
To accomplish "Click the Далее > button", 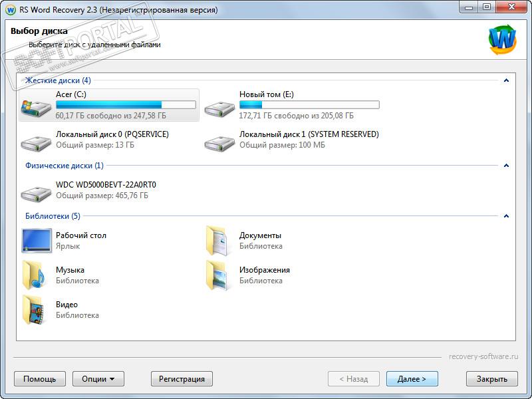I will coord(412,378).
